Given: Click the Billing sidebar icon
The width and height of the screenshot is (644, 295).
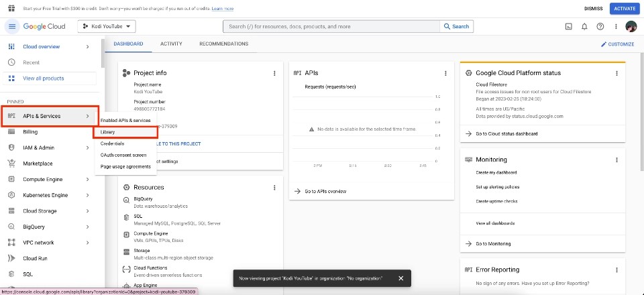Looking at the screenshot, I should tap(11, 131).
